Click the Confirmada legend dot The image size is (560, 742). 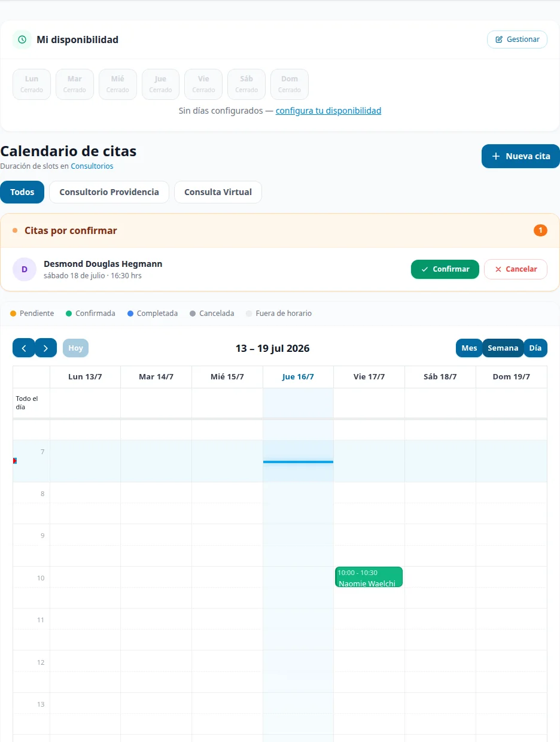tap(69, 314)
